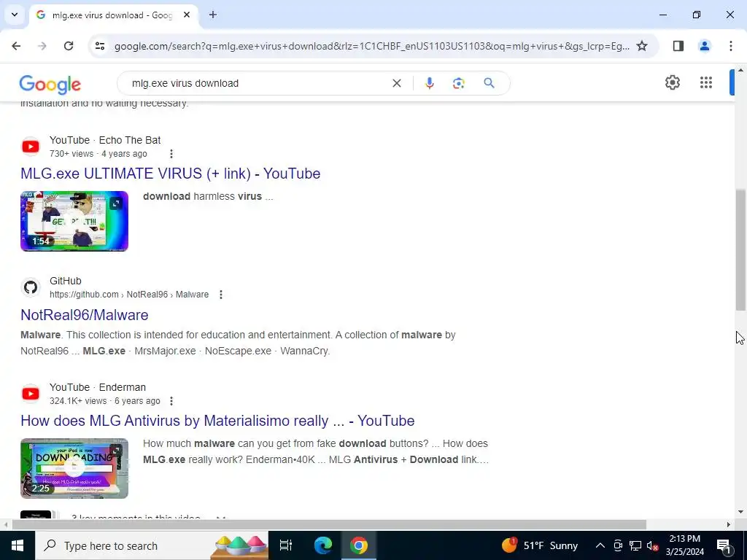Click the vertical scrollbar thumb

point(740,250)
